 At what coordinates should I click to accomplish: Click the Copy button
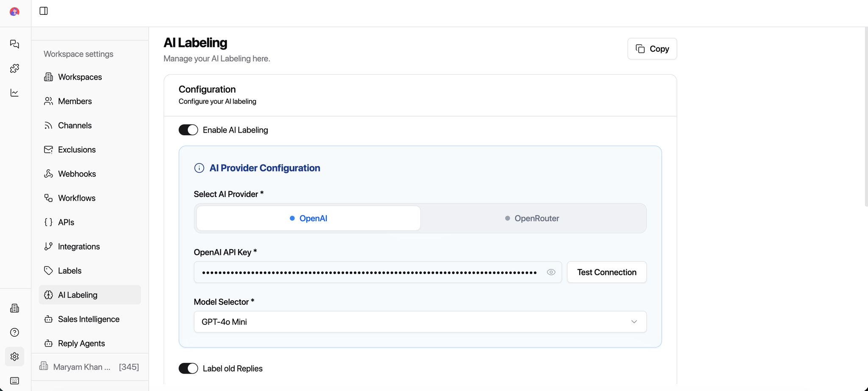pyautogui.click(x=652, y=49)
